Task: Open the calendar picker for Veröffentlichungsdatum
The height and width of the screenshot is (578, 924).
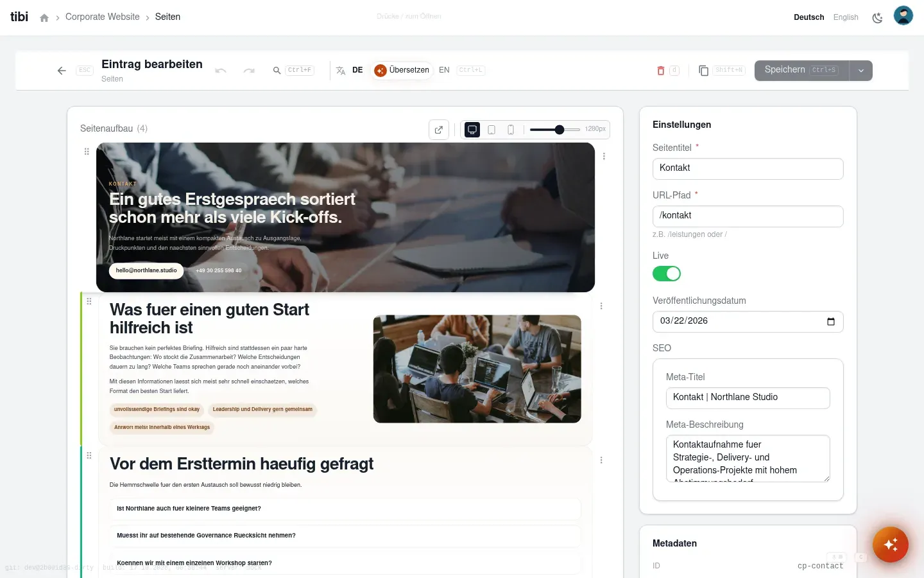Action: click(x=831, y=322)
